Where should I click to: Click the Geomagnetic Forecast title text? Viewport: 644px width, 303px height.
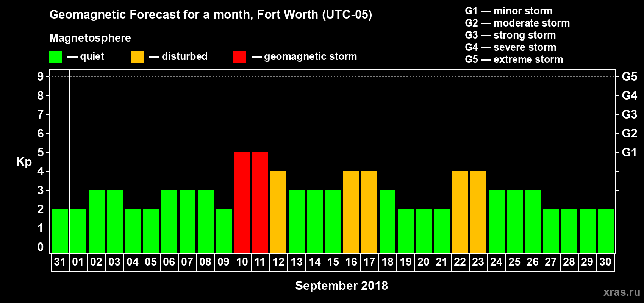point(211,15)
